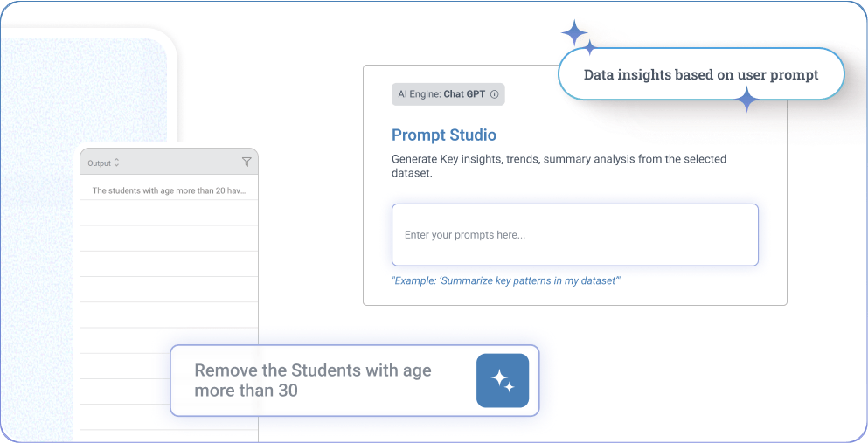
Task: Click the Prompt Studio heading
Action: [444, 135]
